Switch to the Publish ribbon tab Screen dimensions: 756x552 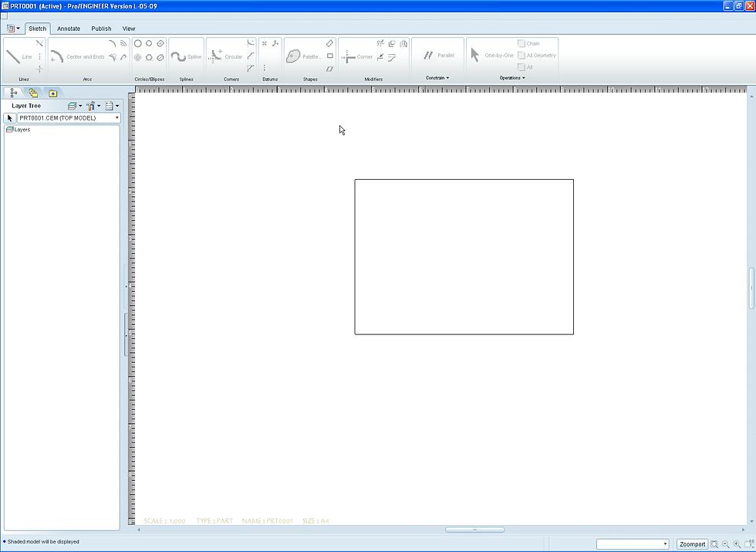[x=101, y=29]
